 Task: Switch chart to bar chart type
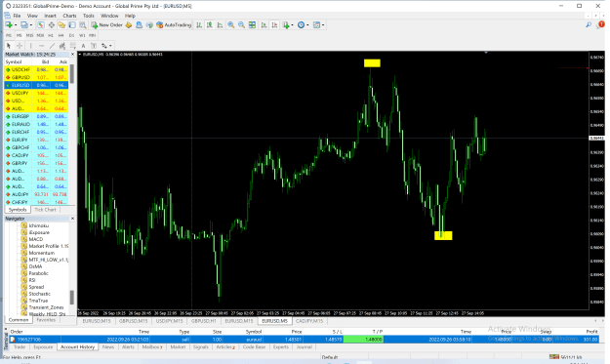pos(199,25)
